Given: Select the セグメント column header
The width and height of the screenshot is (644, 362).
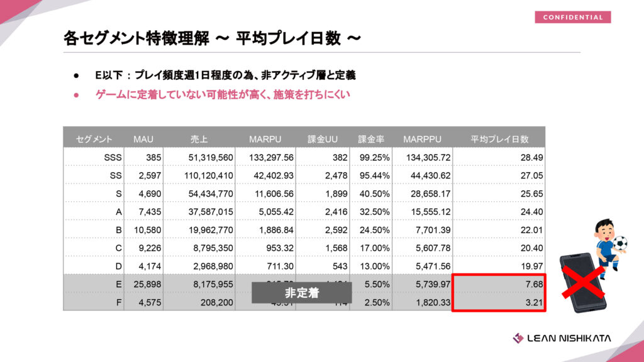Looking at the screenshot, I should tap(94, 138).
